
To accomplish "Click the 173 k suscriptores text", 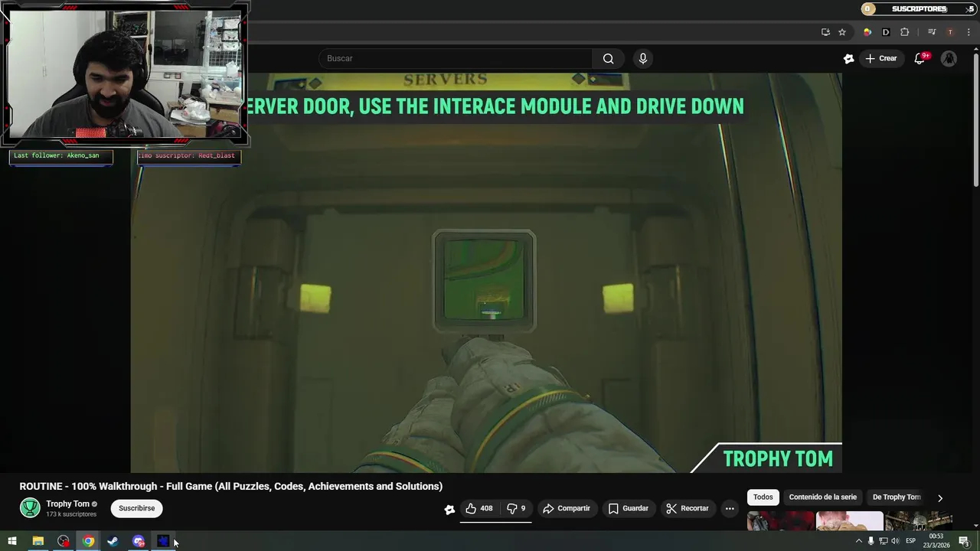I will point(71,514).
